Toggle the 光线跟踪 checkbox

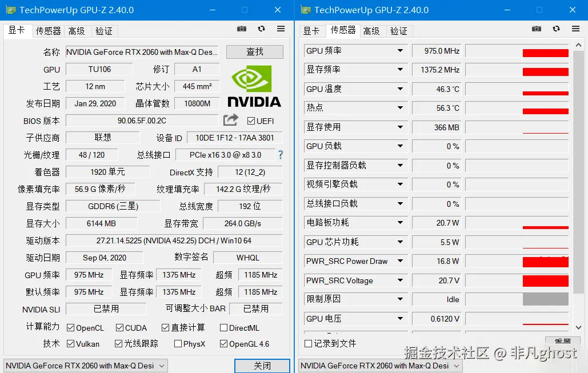[x=118, y=344]
